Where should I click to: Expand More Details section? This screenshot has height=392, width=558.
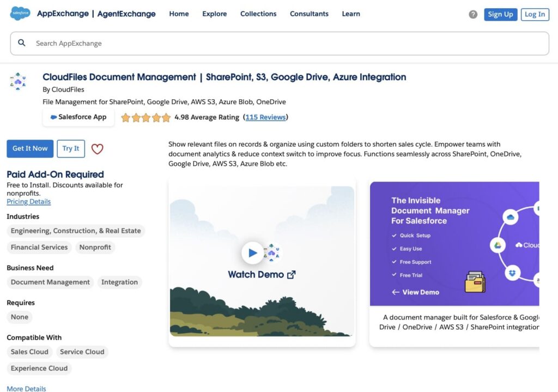point(26,388)
